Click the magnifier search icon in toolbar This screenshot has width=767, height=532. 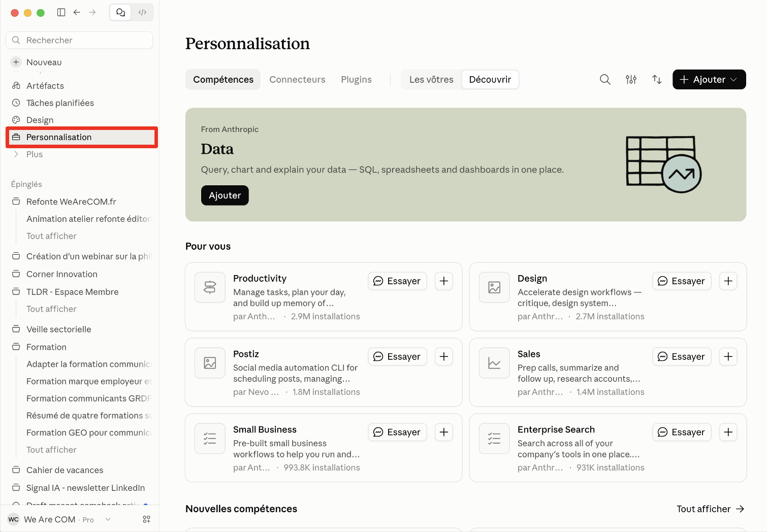(x=605, y=80)
